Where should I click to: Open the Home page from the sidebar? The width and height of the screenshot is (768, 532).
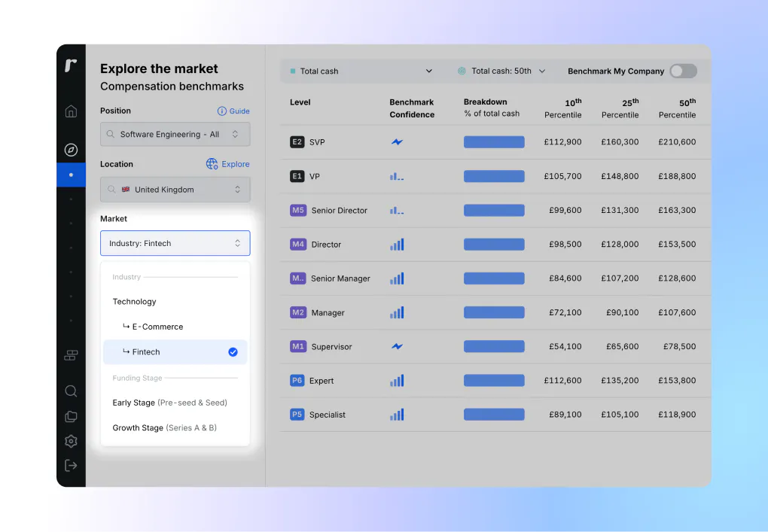(71, 111)
